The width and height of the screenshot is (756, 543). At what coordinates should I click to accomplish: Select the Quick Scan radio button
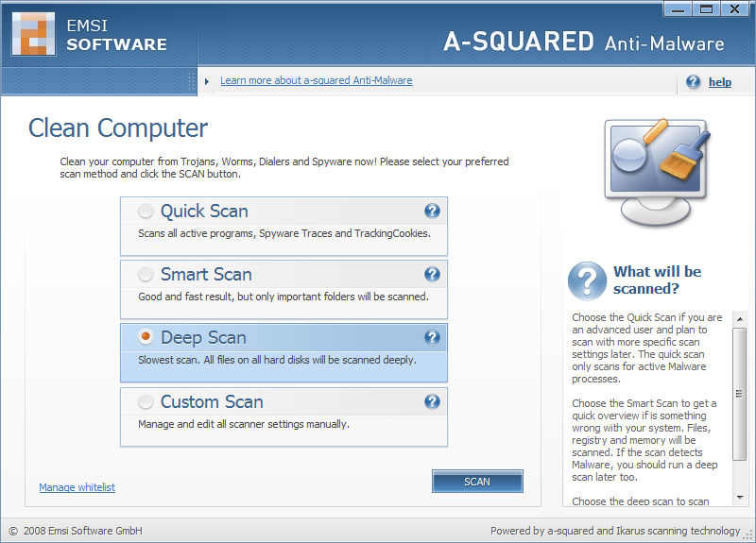pyautogui.click(x=146, y=212)
